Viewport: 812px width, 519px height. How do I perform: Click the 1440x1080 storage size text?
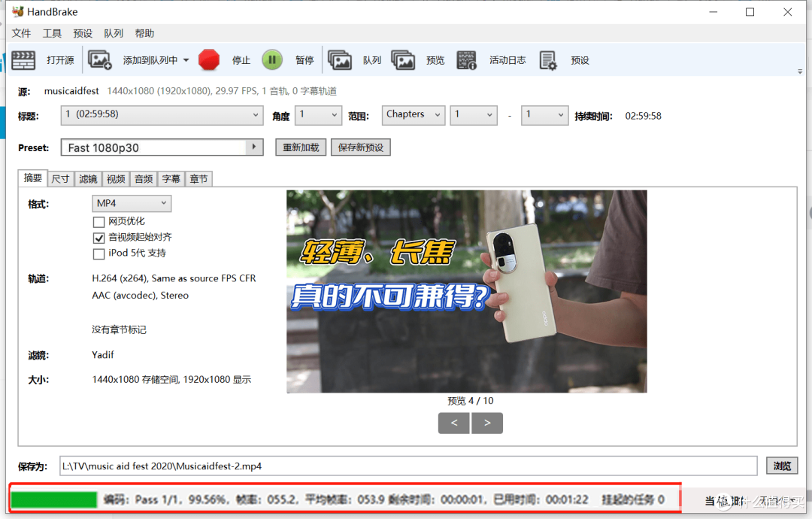coord(171,379)
